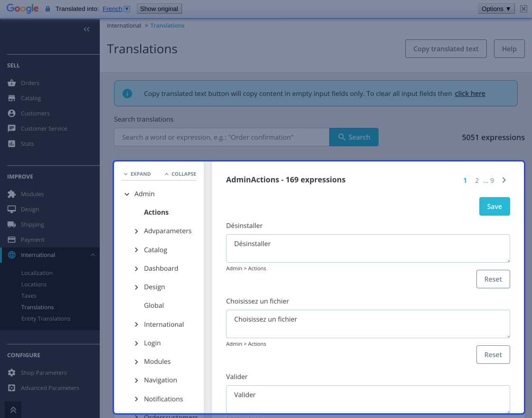532x418 pixels.
Task: Click the French language link
Action: (x=112, y=9)
